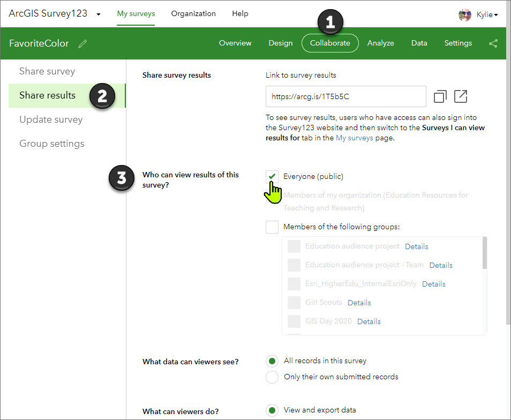Switch to the Analyze tab
This screenshot has height=420, width=511.
click(380, 43)
